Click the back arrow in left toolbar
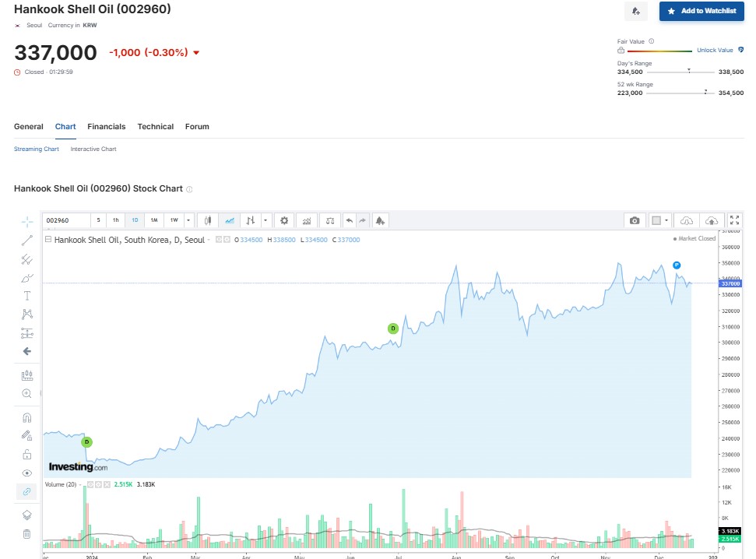This screenshot has height=559, width=756. click(x=27, y=351)
